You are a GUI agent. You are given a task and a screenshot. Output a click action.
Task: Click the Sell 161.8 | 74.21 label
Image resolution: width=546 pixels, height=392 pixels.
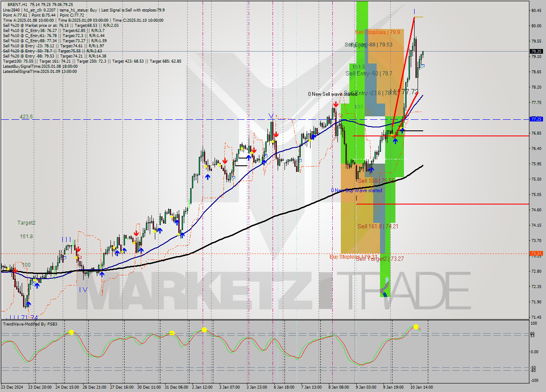[x=378, y=226]
